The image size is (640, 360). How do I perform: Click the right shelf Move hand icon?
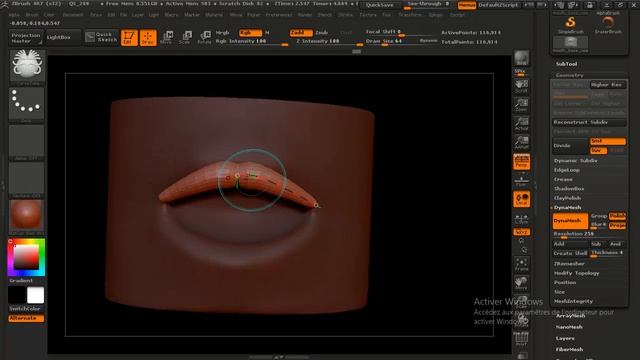coord(521,283)
